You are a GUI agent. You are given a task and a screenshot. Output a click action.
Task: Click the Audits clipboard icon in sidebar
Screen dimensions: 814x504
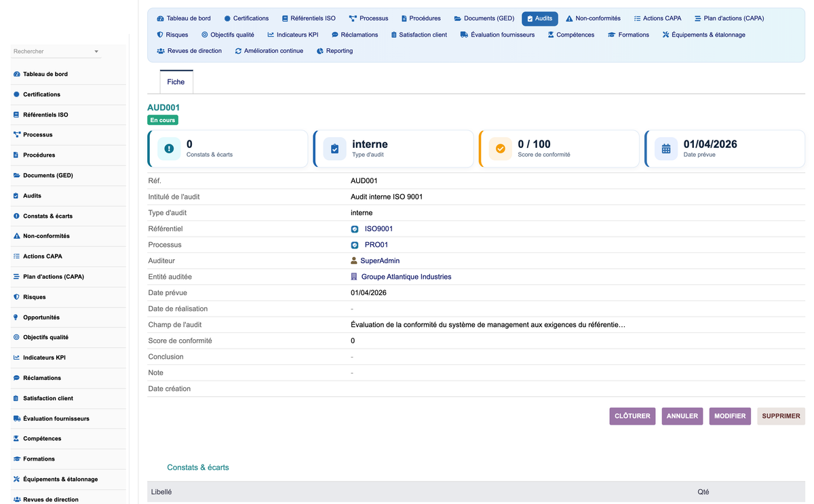tap(17, 195)
